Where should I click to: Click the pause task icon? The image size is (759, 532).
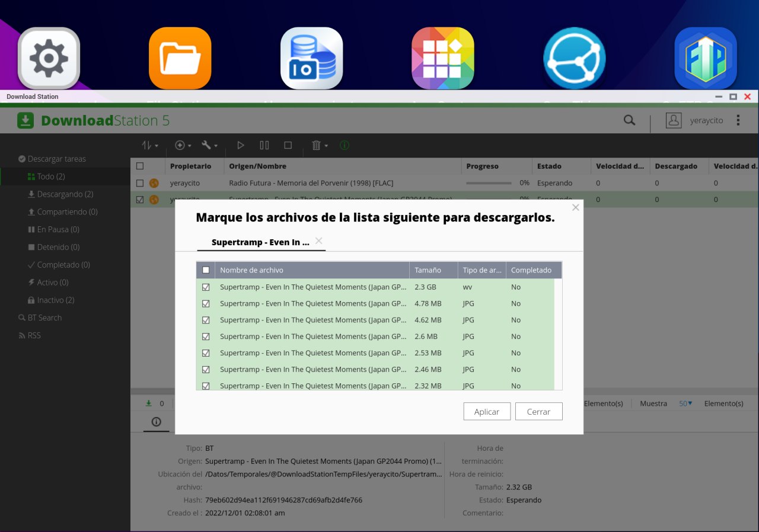264,145
